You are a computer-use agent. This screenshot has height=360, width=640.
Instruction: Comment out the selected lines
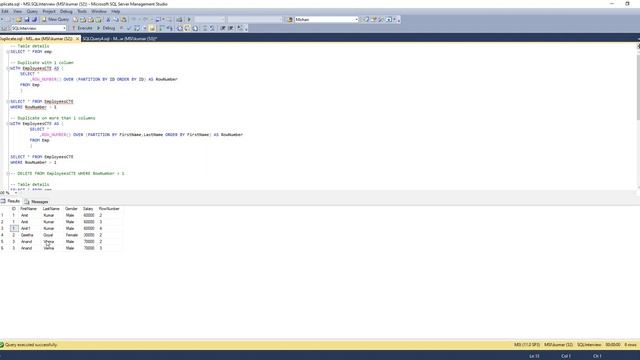click(205, 28)
